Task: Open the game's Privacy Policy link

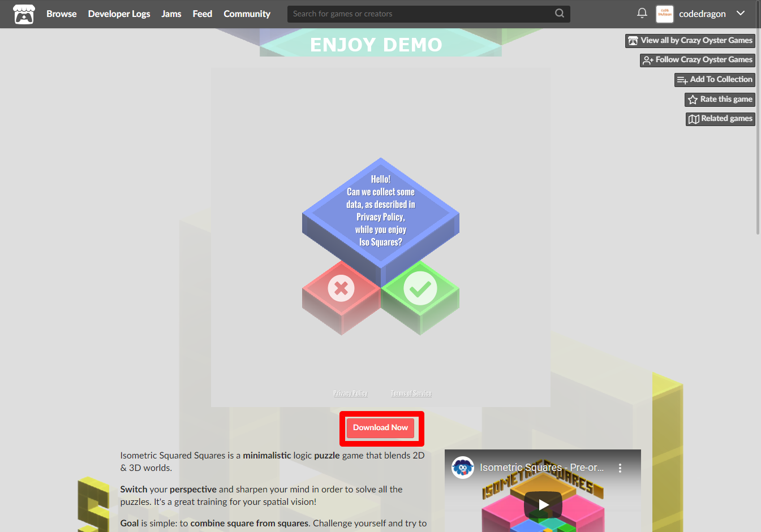Action: [350, 393]
